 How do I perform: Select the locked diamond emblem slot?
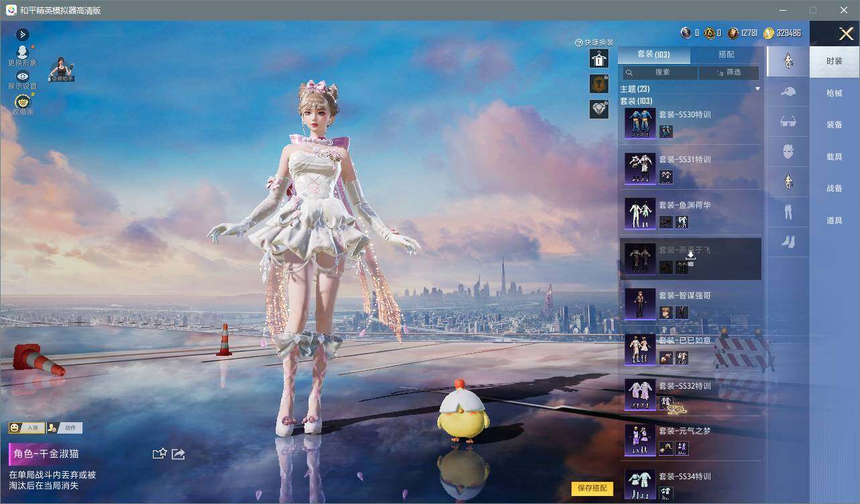[x=598, y=109]
